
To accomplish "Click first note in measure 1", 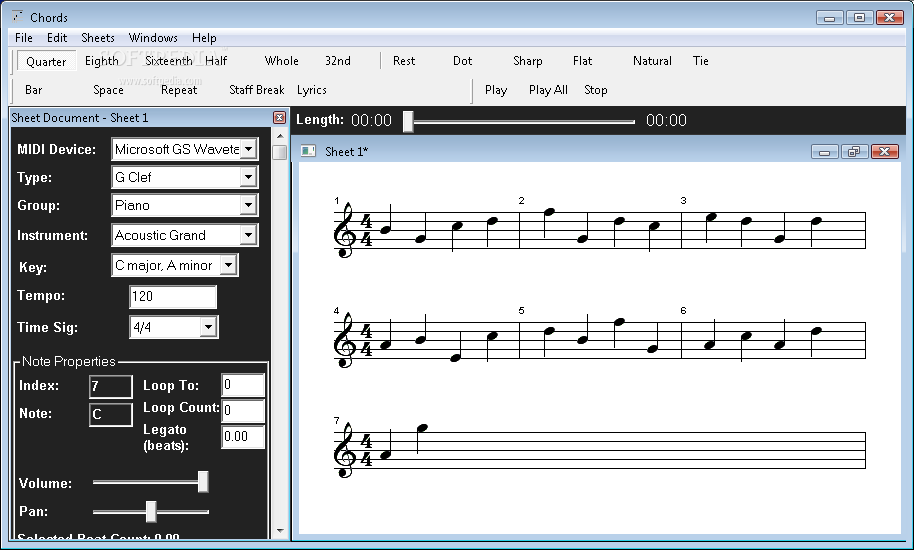I will point(386,229).
